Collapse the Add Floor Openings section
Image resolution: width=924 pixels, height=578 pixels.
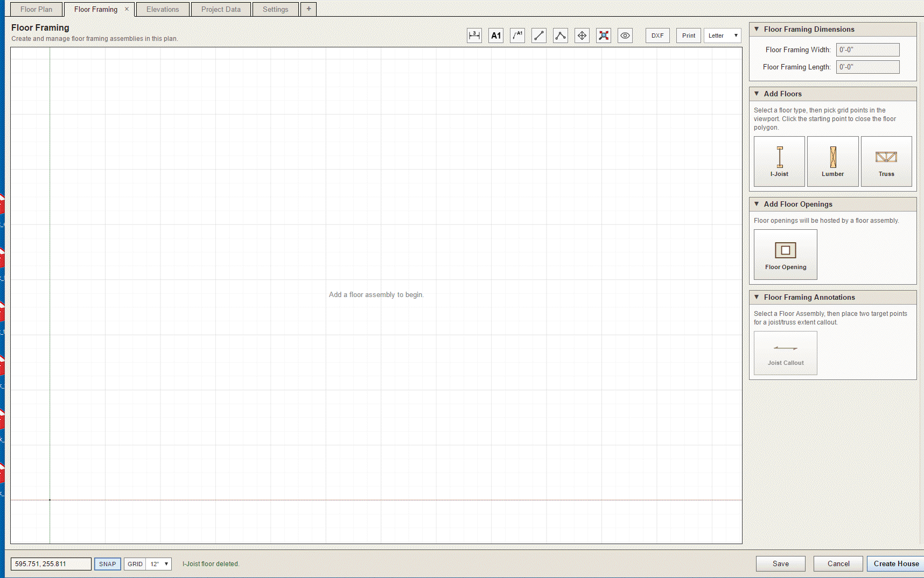coord(757,204)
